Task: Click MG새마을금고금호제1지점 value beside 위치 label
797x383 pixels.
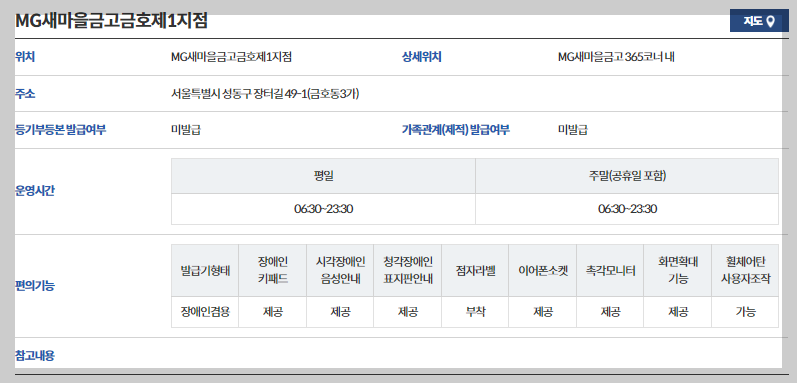Action: (231, 57)
